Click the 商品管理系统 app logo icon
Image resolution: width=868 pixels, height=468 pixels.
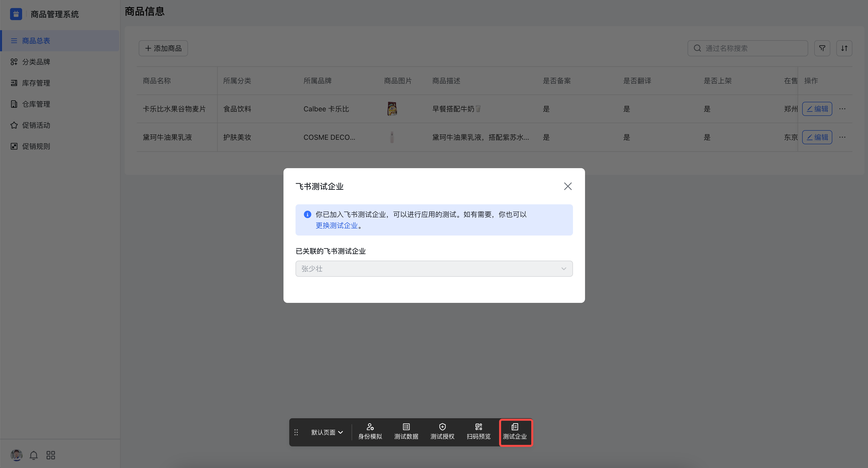pos(16,14)
